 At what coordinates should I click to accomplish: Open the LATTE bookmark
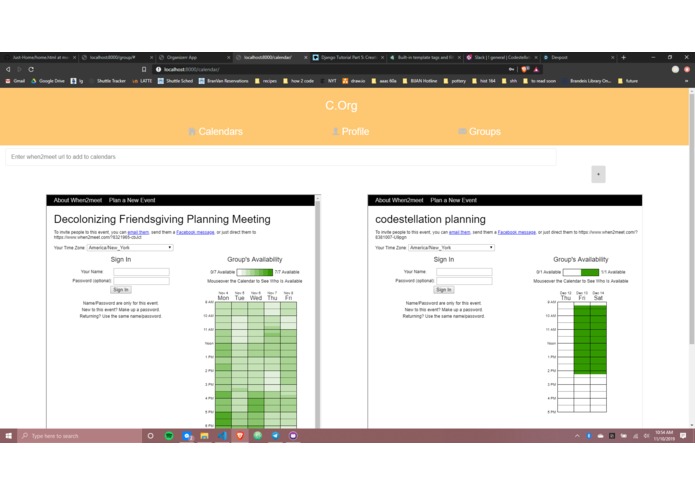(142, 81)
